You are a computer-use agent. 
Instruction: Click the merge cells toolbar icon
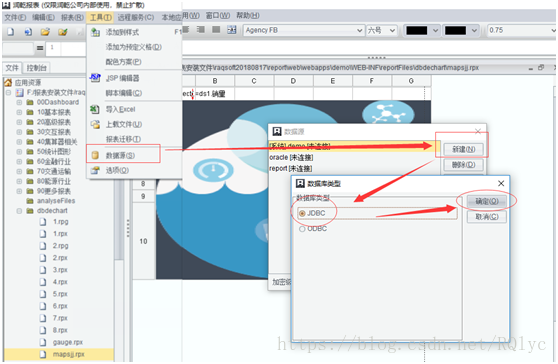tap(232, 30)
